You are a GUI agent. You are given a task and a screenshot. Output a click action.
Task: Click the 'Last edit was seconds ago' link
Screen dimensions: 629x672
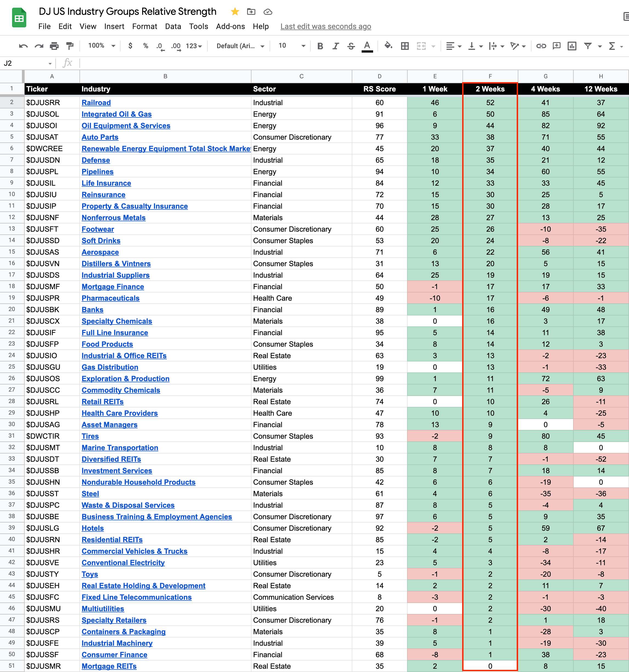(x=325, y=26)
